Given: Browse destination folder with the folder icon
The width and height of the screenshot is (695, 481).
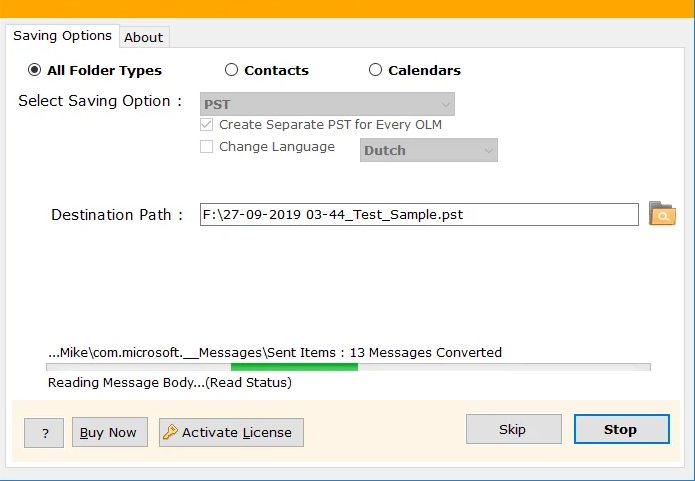Looking at the screenshot, I should [662, 214].
